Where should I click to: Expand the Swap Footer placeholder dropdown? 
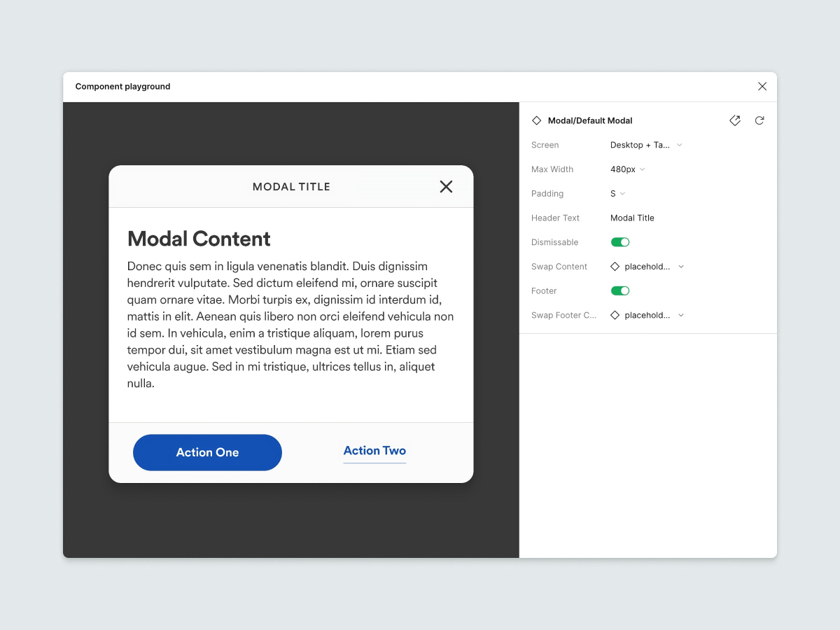680,315
